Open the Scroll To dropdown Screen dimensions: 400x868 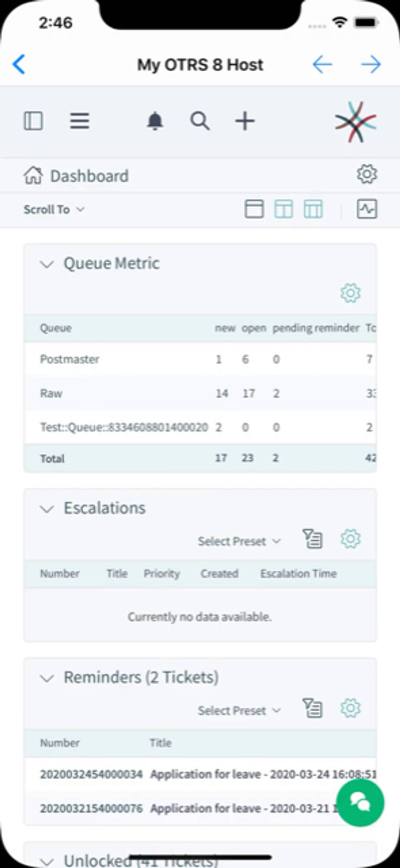coord(54,209)
